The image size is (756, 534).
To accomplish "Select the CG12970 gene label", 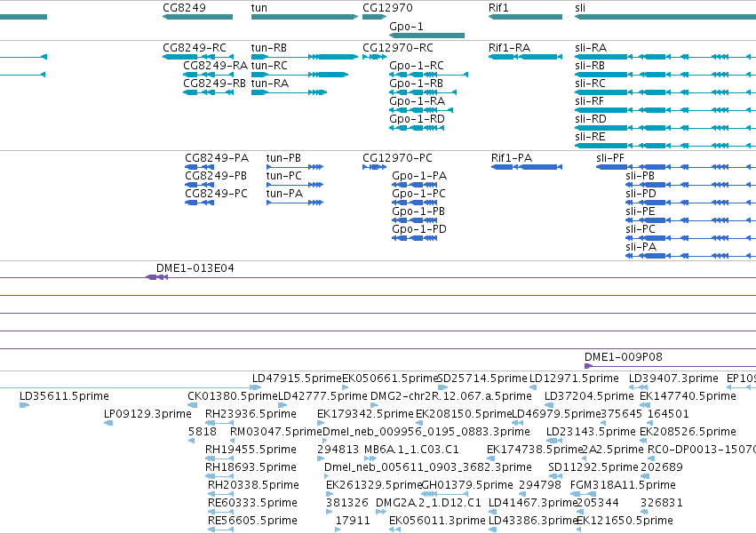I will click(x=387, y=8).
